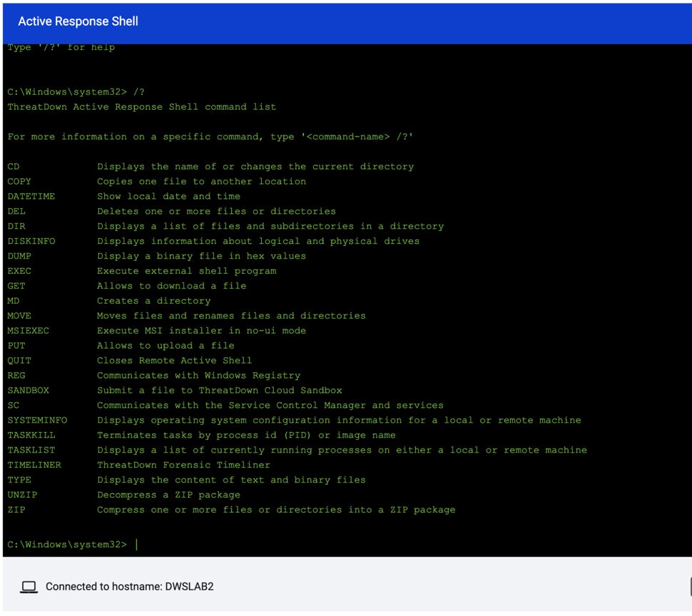Click description 'Display a binary file in hex values'
This screenshot has height=616, width=692.
[x=201, y=256]
